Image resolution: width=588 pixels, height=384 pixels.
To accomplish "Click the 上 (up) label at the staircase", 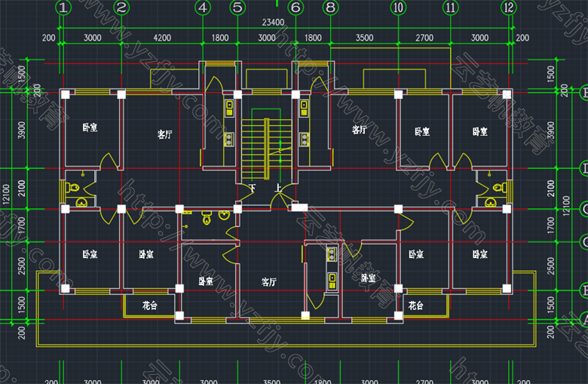I will pos(278,188).
